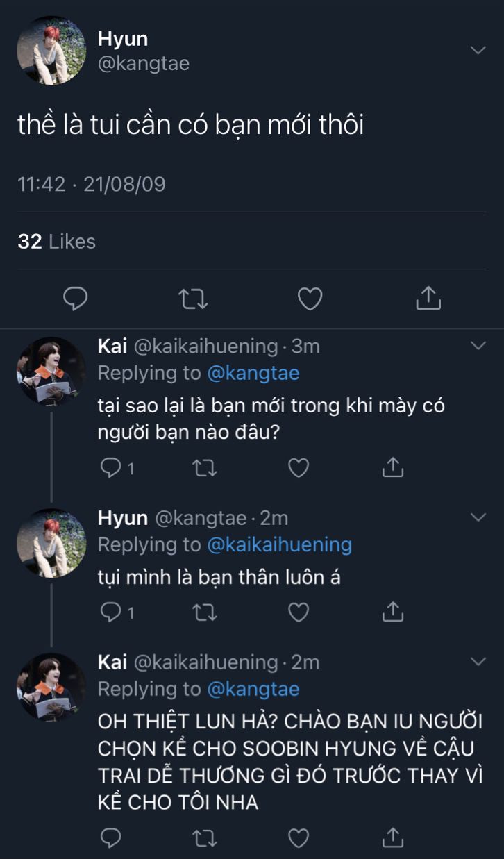Viewport: 504px width, 859px height.
Task: Like Kai's 3m reply
Action: tap(299, 469)
